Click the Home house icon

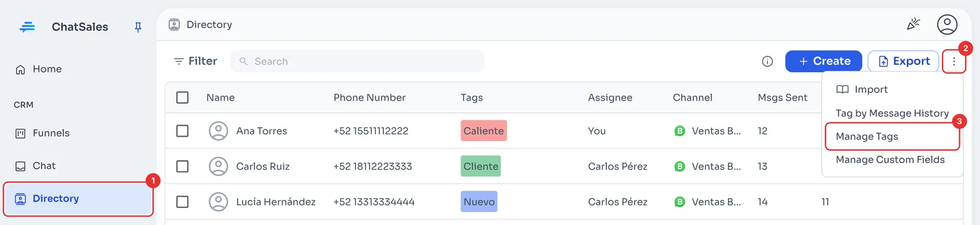(20, 69)
